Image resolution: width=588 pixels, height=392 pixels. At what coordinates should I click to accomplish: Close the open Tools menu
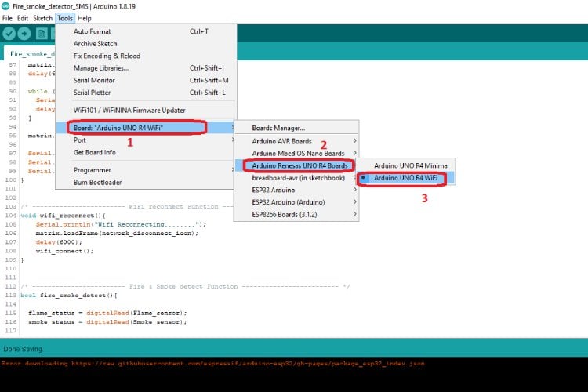pos(65,18)
